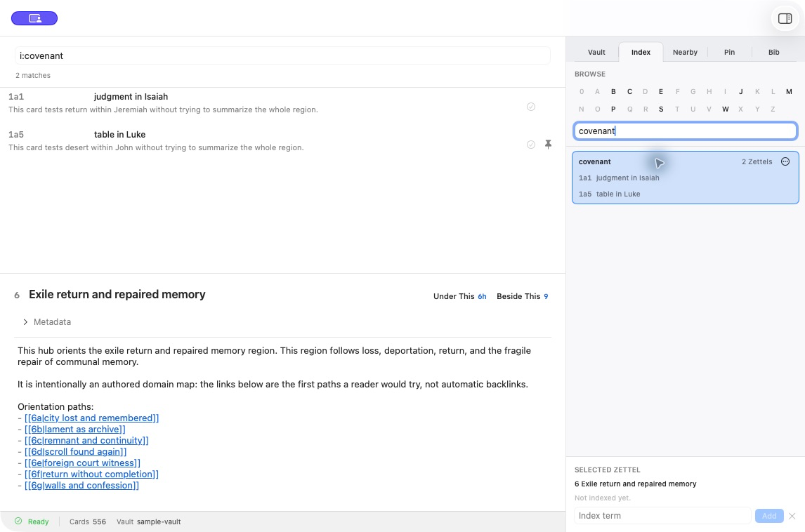Click the purple presentation mode button
The width and height of the screenshot is (805, 532).
(34, 18)
